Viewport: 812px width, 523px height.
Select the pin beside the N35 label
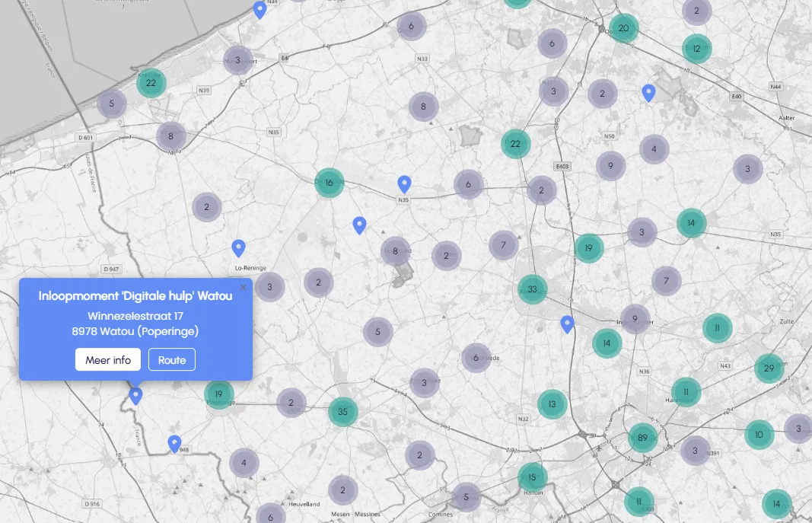[x=405, y=183]
